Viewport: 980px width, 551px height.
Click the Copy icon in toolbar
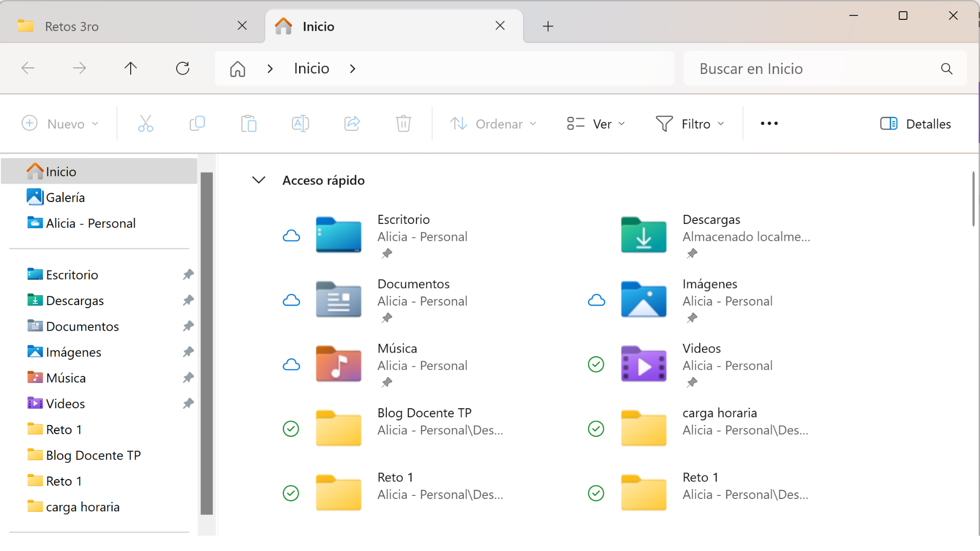click(197, 123)
